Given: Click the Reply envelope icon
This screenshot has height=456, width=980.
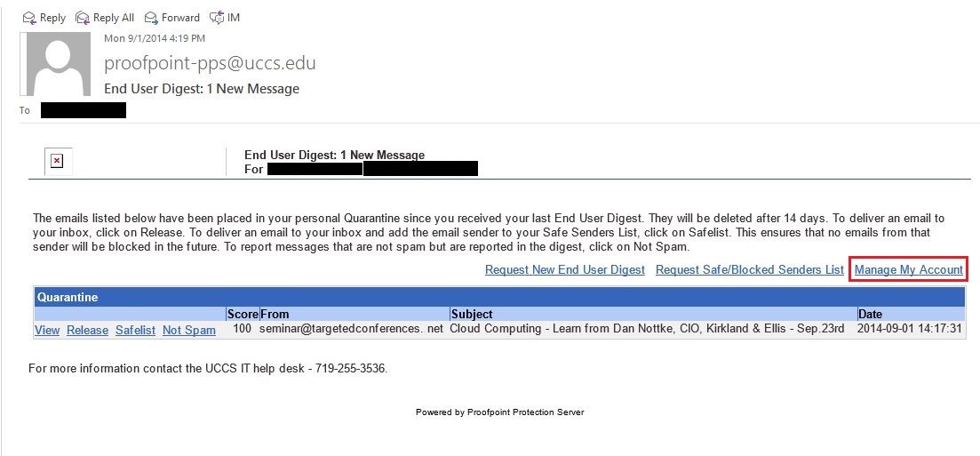Looking at the screenshot, I should pos(29,18).
